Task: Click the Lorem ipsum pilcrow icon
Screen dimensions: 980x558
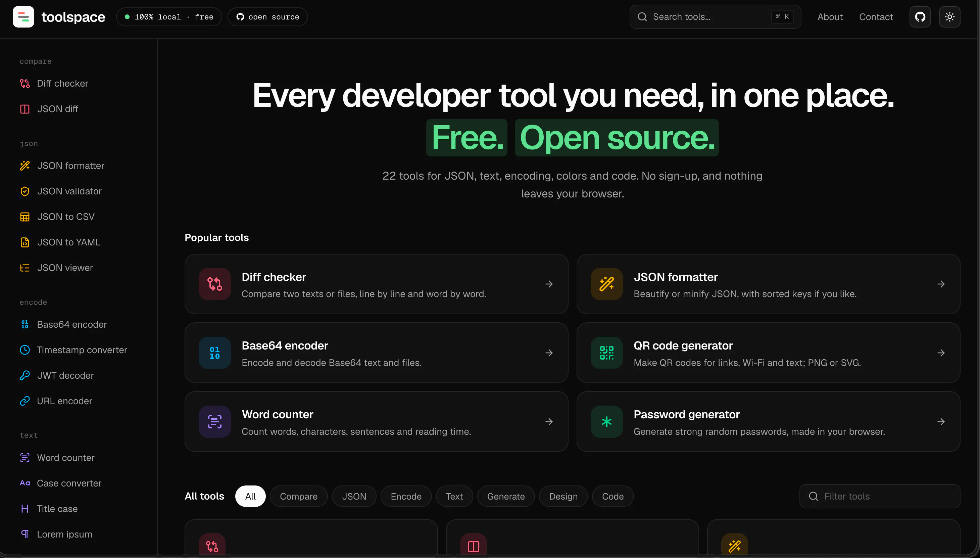Action: (x=25, y=534)
